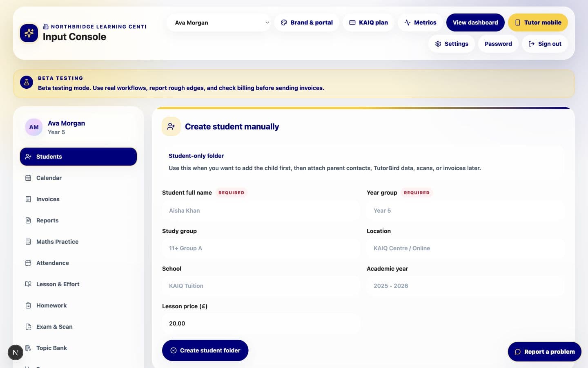Click the add-student icon beside Create student manually

click(171, 126)
